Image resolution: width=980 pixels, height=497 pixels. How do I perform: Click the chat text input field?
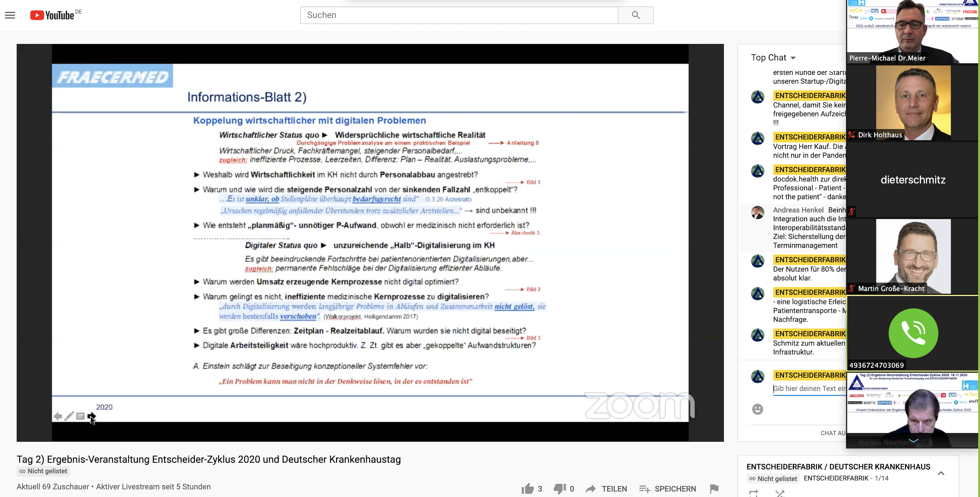click(x=809, y=388)
